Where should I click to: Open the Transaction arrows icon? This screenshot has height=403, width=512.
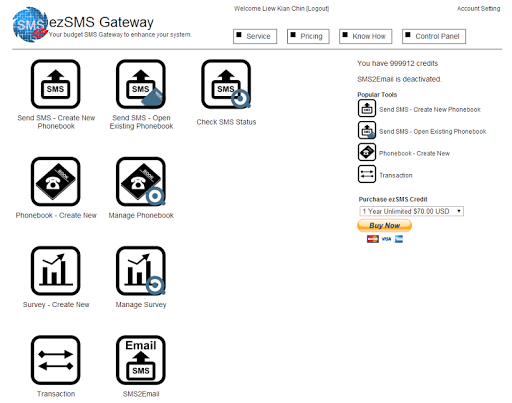coord(55,360)
